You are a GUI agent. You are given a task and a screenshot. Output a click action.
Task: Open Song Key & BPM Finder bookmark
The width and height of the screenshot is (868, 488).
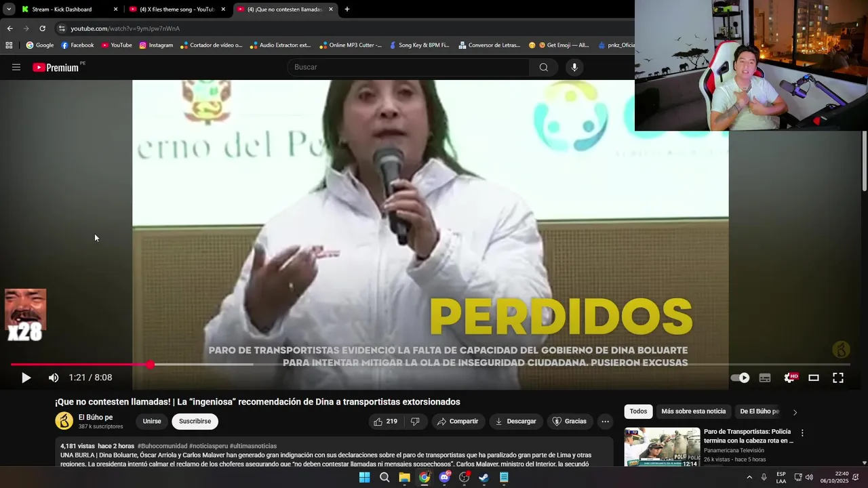coord(418,45)
